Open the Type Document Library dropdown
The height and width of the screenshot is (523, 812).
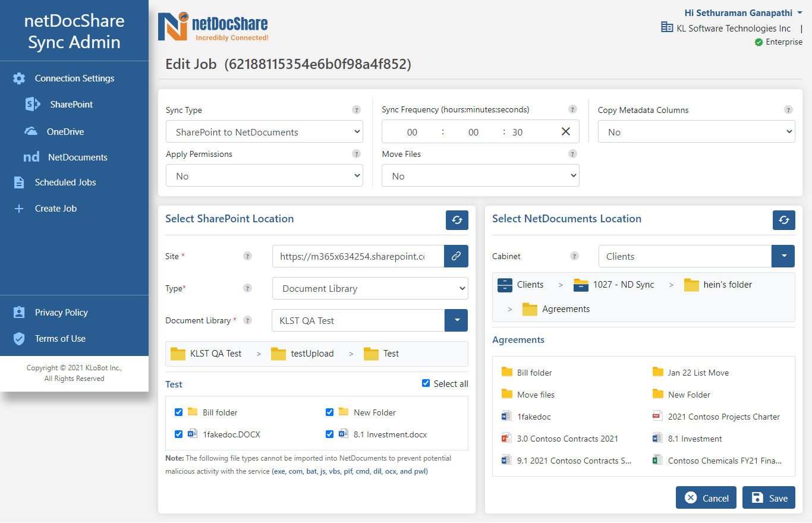point(370,288)
